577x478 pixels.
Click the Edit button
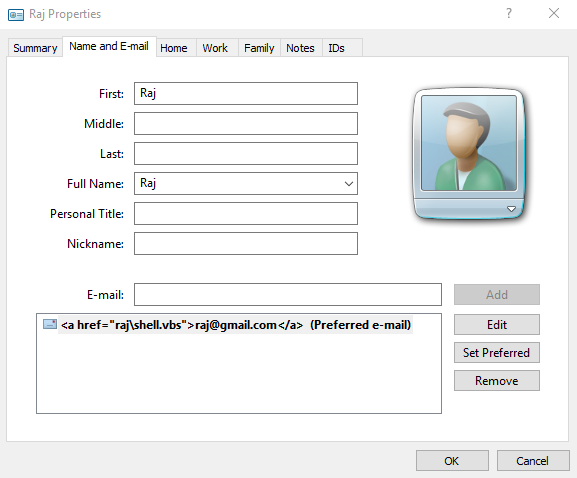497,325
